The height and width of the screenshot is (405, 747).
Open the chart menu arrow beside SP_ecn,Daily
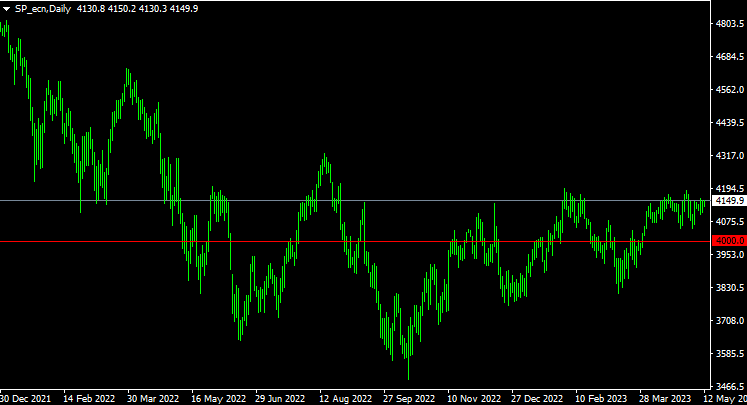(6, 9)
